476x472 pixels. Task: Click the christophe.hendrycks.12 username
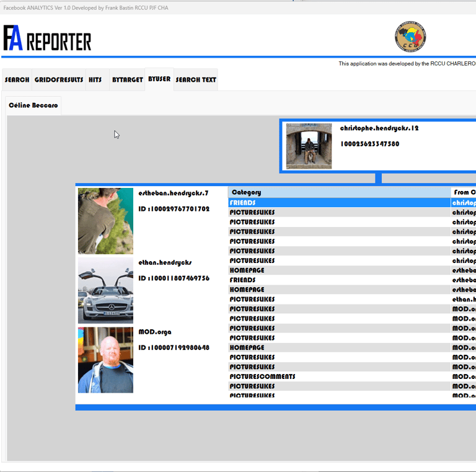(x=379, y=128)
